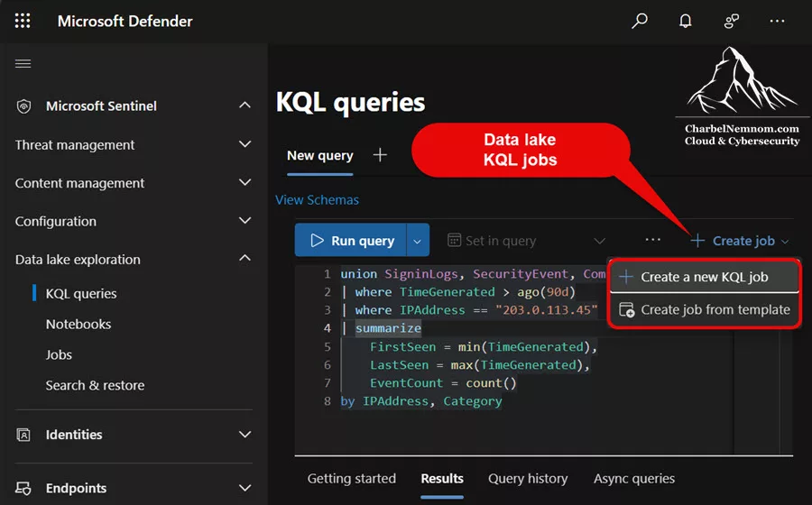Screen dimensions: 812x505
Task: Open the View Schemas link
Action: tap(317, 199)
